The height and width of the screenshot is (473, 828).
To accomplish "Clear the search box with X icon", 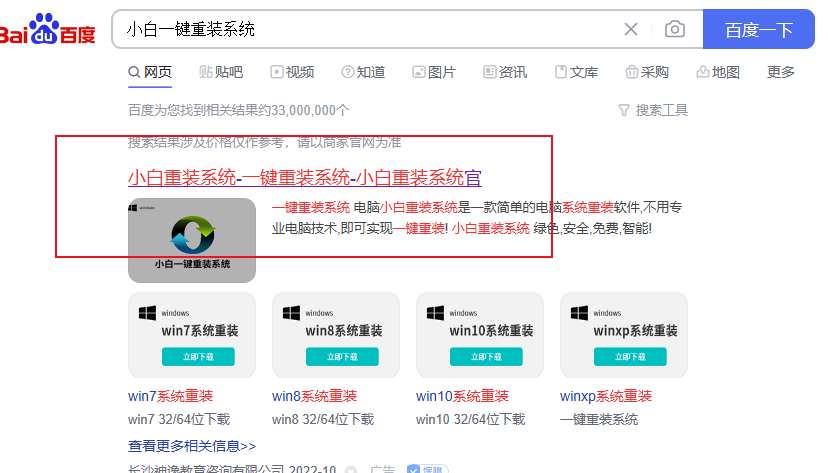I will [x=631, y=29].
